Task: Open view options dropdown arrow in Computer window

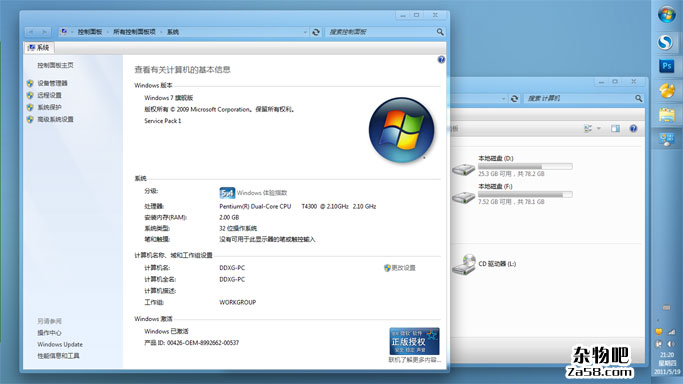Action: pos(598,128)
